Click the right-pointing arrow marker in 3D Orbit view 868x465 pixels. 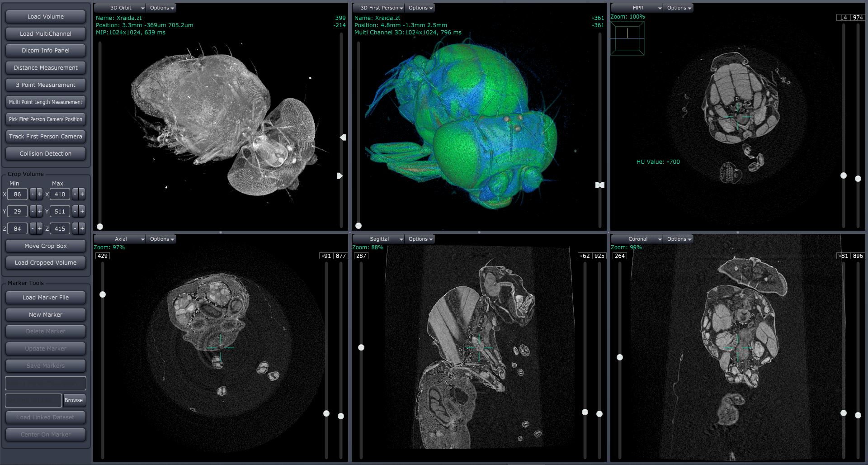pyautogui.click(x=340, y=176)
